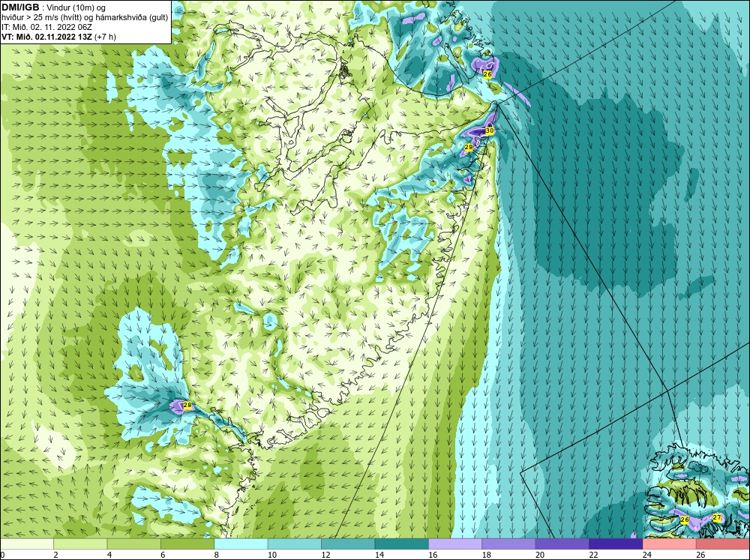
Task: Click the "DMI/IGB" model title text
Action: 20,7
